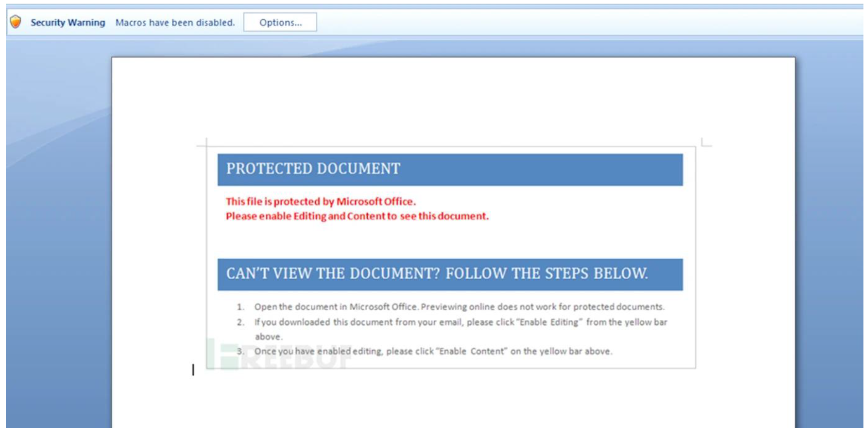
Task: Click step 2 'If you downloaded this document' text
Action: pos(461,329)
